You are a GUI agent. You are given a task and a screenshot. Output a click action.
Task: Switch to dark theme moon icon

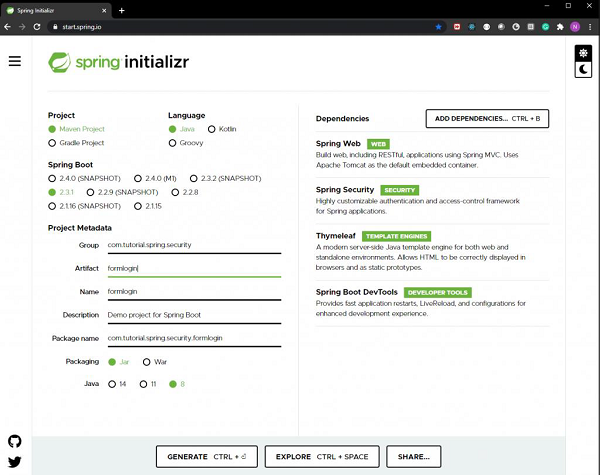point(583,69)
